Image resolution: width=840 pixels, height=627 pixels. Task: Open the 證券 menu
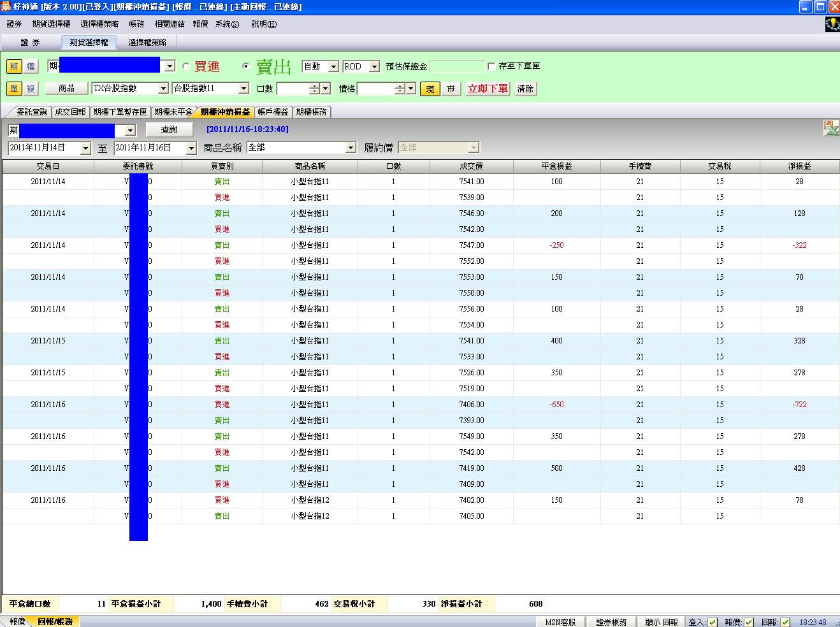pyautogui.click(x=14, y=24)
